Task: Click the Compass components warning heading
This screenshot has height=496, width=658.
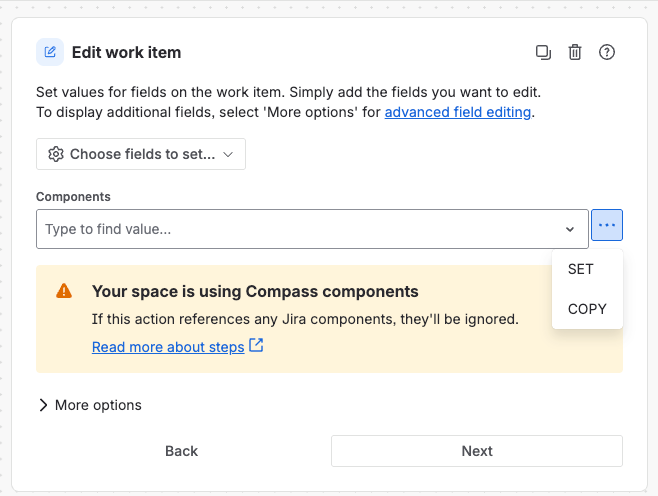Action: pyautogui.click(x=255, y=291)
